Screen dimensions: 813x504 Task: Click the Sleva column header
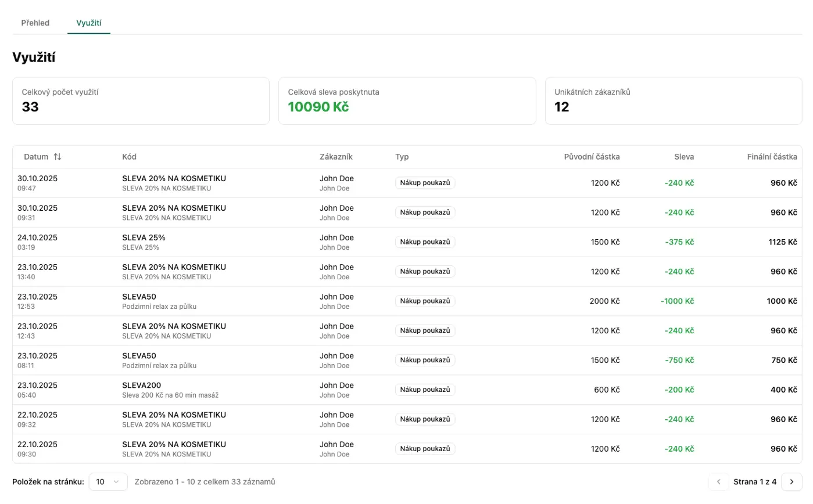[684, 157]
